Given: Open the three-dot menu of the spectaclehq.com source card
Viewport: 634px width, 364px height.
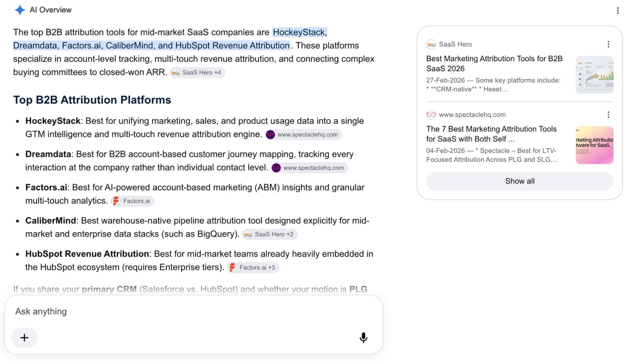Looking at the screenshot, I should 608,115.
